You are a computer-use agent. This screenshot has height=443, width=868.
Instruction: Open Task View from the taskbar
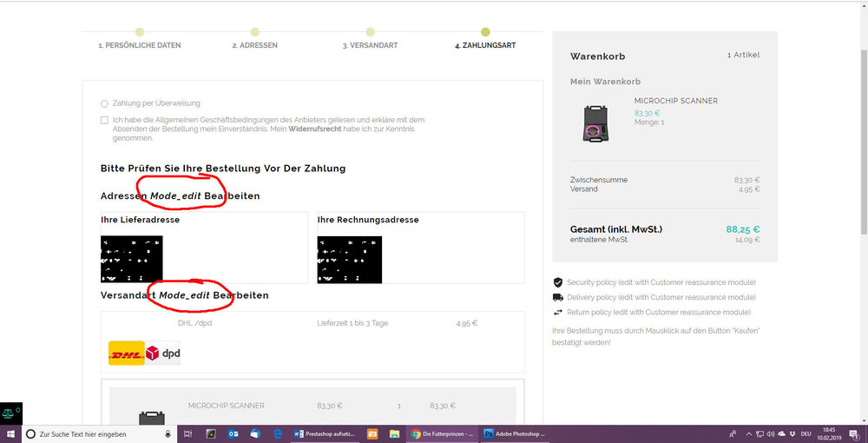188,434
